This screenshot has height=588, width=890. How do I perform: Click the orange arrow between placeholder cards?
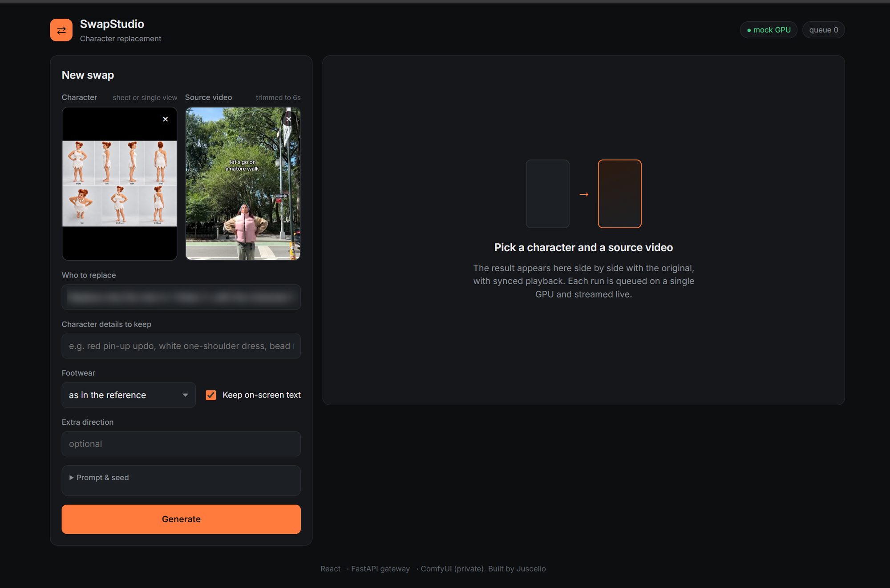(x=584, y=194)
